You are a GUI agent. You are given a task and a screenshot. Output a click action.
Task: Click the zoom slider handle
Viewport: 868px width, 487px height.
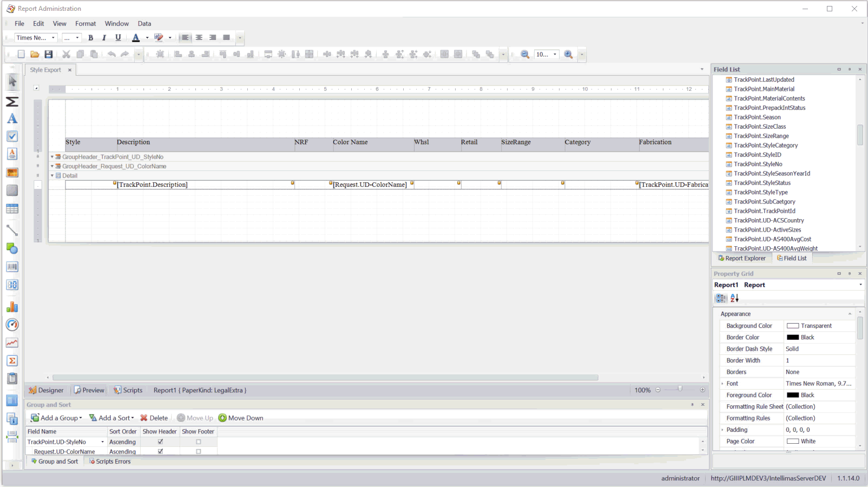(x=680, y=389)
